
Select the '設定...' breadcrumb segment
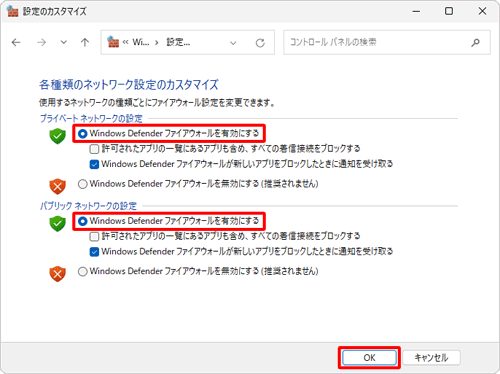point(178,42)
